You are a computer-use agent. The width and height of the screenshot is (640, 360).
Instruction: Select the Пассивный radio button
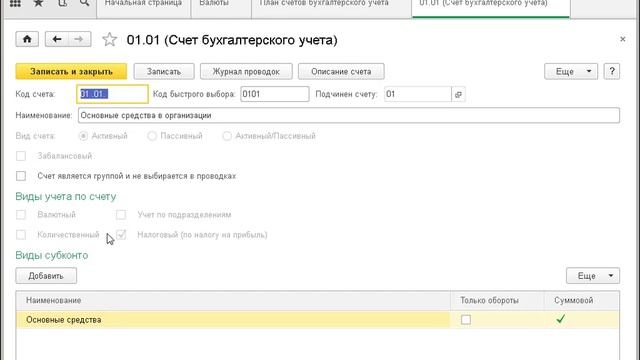(152, 136)
